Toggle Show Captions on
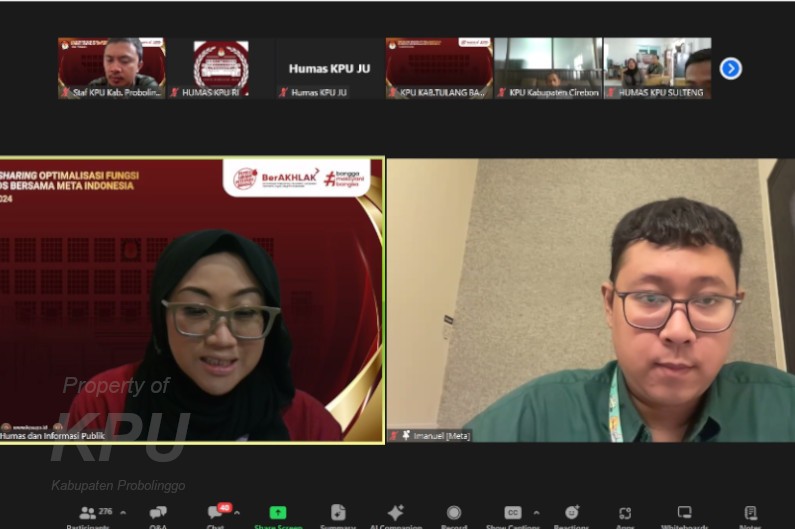The image size is (795, 529). click(x=512, y=513)
